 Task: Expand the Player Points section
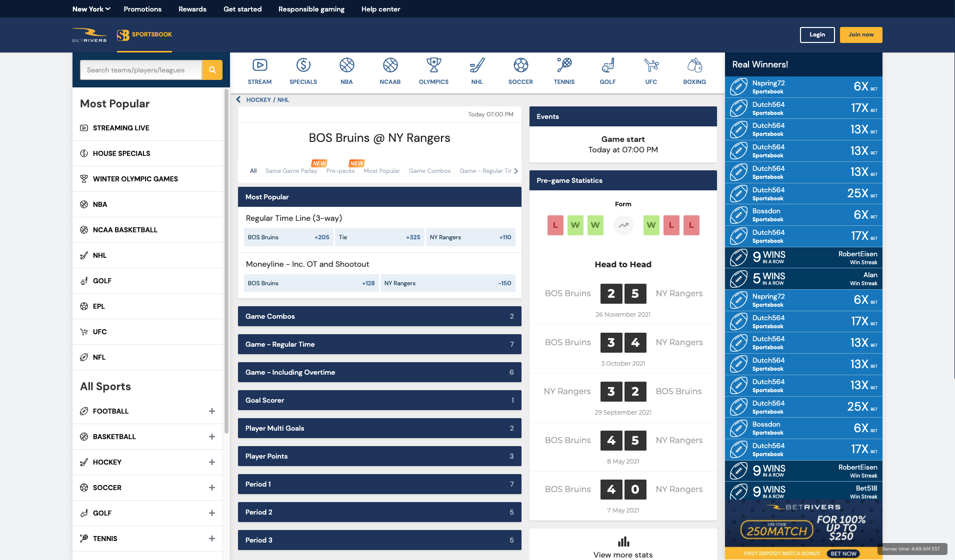pos(379,456)
